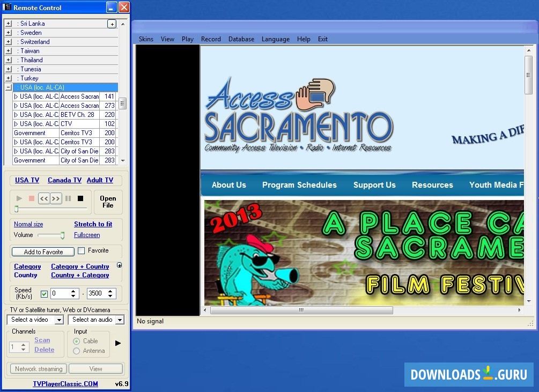Image resolution: width=539 pixels, height=392 pixels.
Task: Click the web page scroll right arrow
Action: (519, 310)
